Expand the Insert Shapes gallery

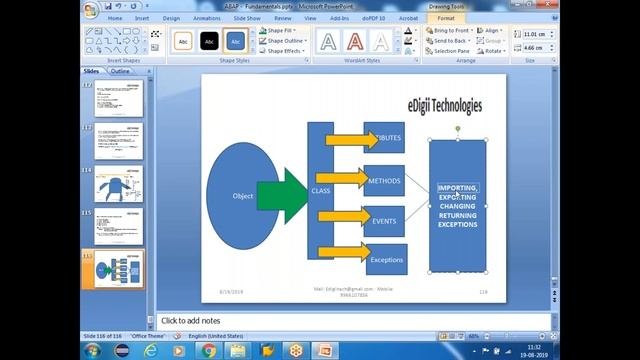145,50
